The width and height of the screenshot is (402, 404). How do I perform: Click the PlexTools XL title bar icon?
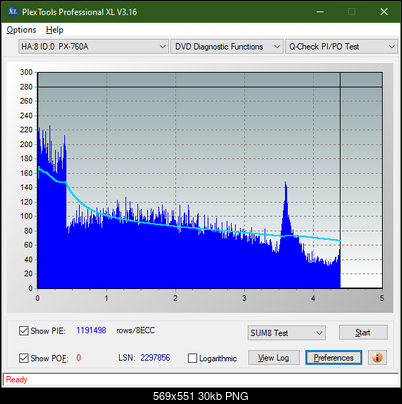click(13, 12)
